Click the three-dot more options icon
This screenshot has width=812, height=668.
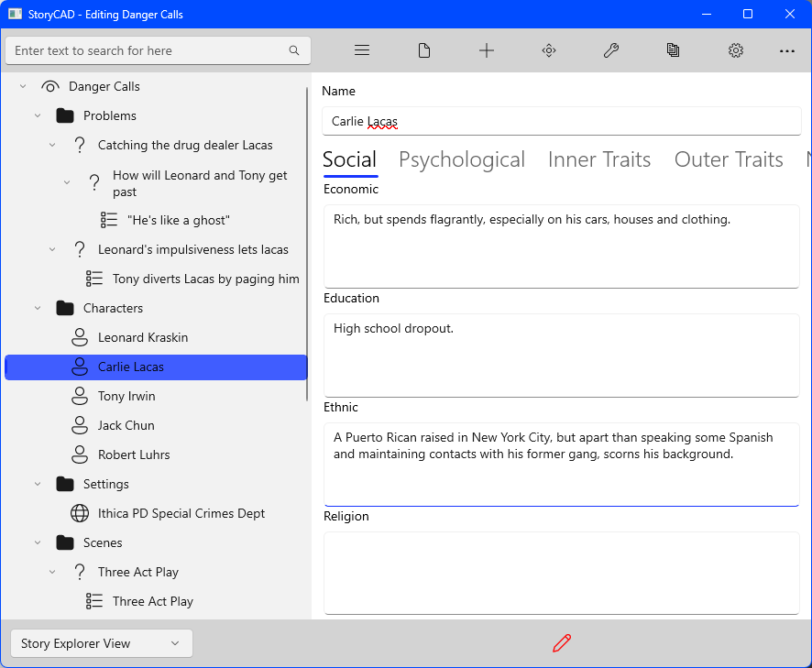click(787, 51)
